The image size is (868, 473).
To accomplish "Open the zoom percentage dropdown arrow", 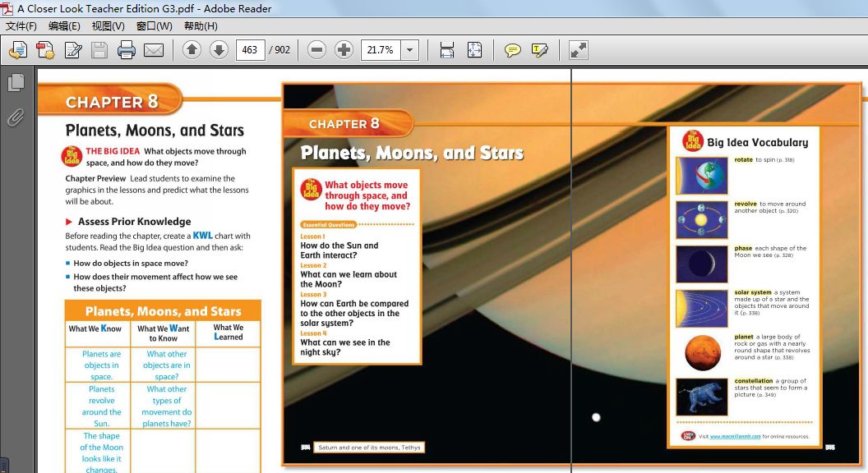I will tap(409, 50).
